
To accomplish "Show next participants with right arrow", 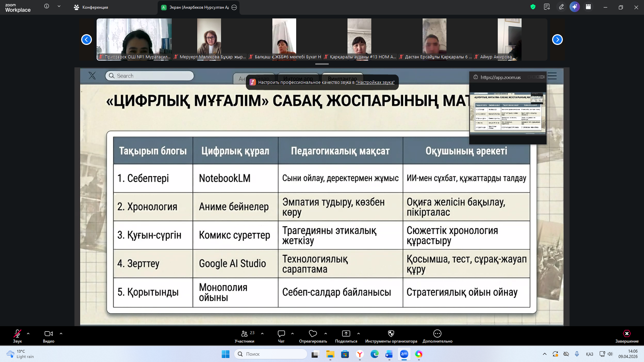I will [x=557, y=40].
